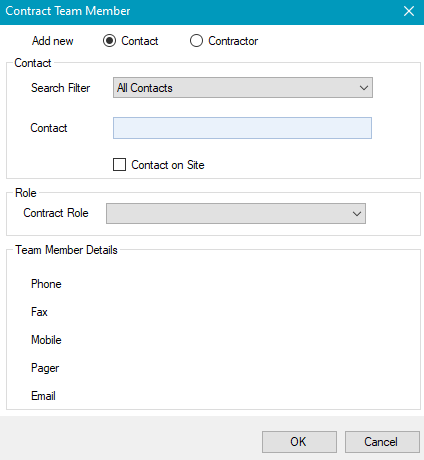Click the Contact radio label text

(x=140, y=41)
